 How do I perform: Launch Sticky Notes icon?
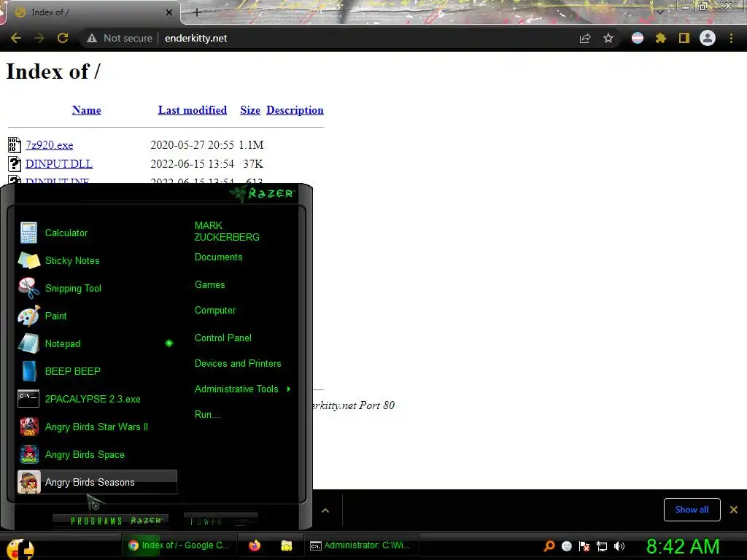[x=28, y=260]
